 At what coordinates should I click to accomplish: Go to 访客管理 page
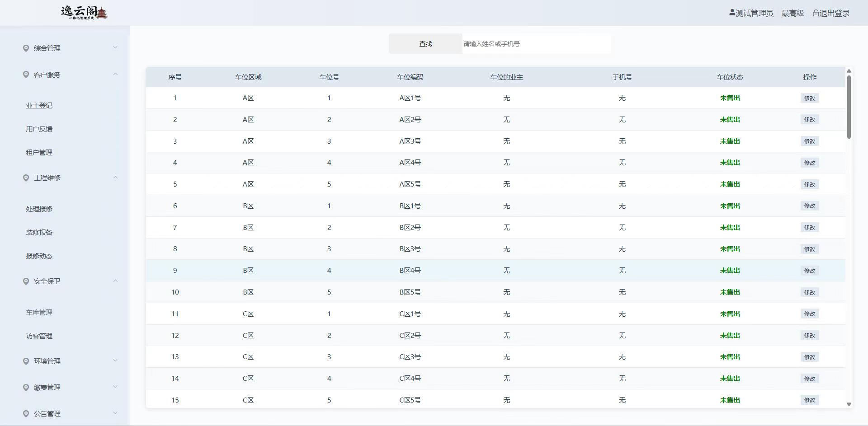click(39, 336)
